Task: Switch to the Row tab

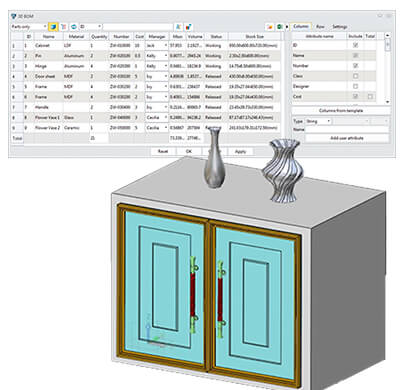Action: pos(320,27)
